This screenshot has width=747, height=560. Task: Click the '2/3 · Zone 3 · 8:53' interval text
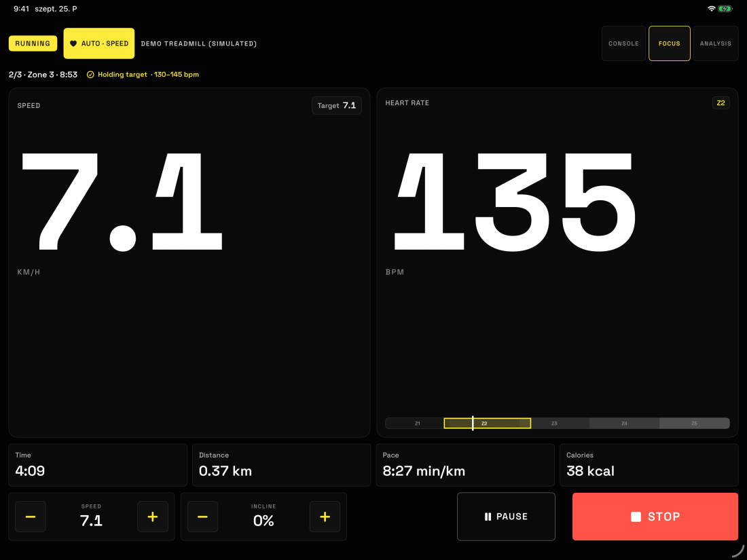click(x=43, y=75)
